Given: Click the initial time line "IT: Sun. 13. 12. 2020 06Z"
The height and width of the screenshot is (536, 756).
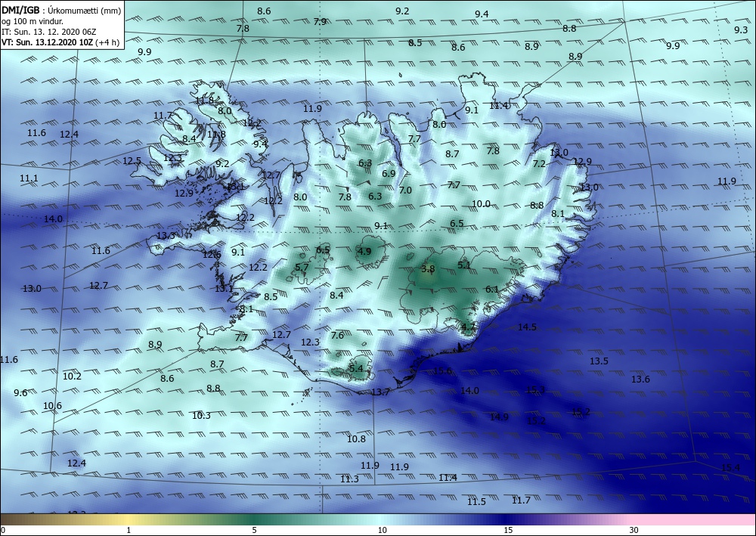Looking at the screenshot, I should pos(48,32).
